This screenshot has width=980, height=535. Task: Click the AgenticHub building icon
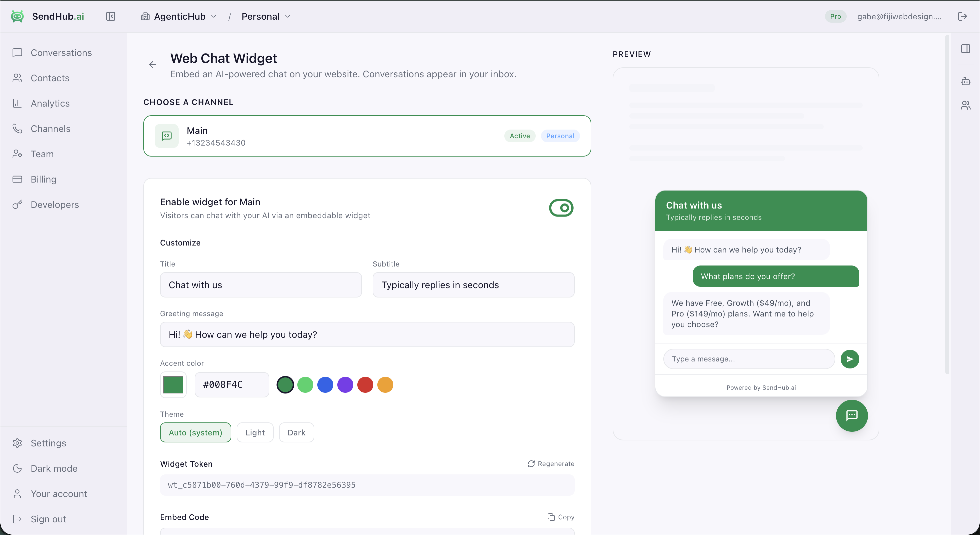tap(145, 16)
